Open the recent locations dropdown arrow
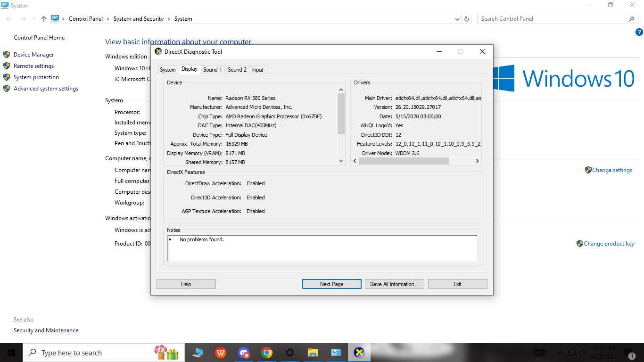644x362 pixels. pyautogui.click(x=33, y=19)
